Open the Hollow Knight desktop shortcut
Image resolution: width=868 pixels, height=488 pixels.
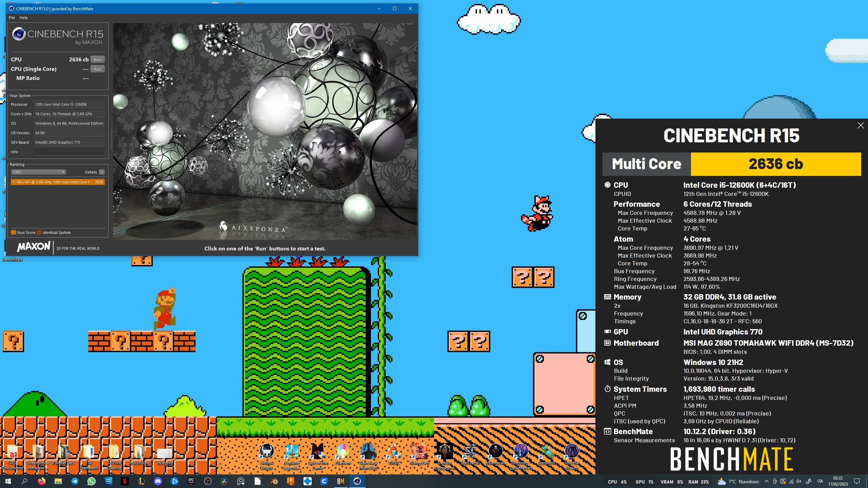pyautogui.click(x=267, y=457)
